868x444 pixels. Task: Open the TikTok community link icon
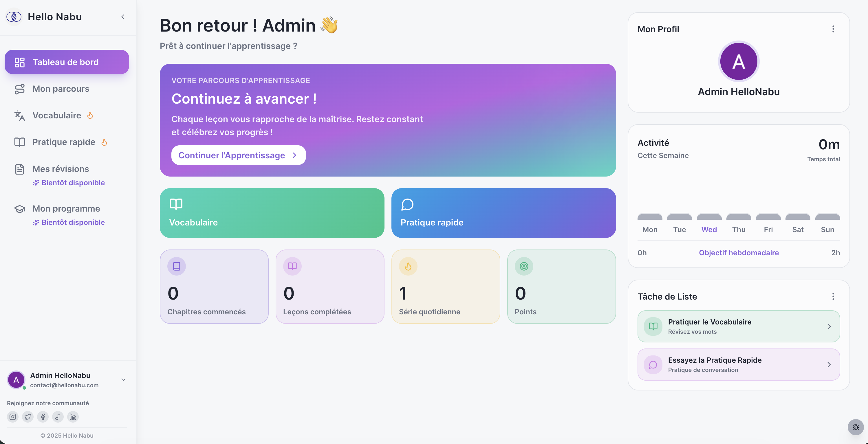(x=58, y=417)
